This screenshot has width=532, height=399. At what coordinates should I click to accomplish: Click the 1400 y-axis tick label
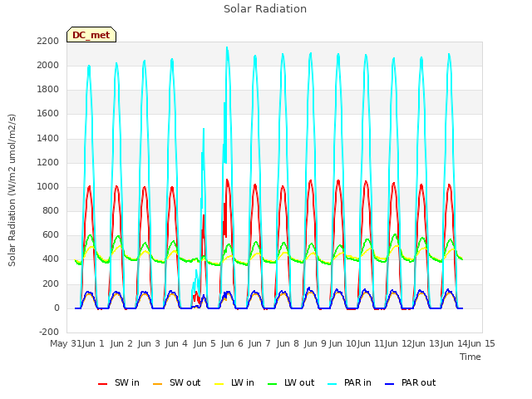coord(48,138)
